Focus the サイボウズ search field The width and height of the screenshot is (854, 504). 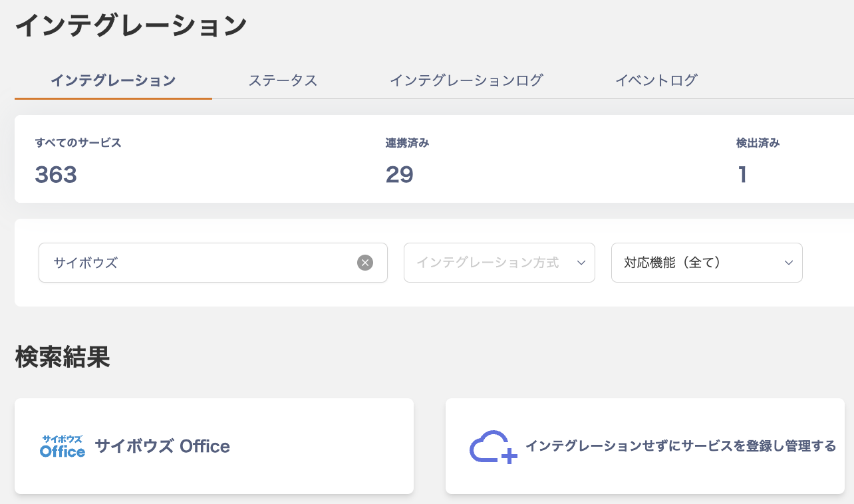200,263
